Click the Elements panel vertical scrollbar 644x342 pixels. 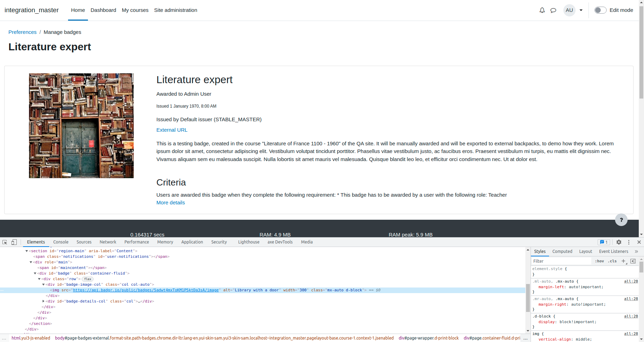528,298
